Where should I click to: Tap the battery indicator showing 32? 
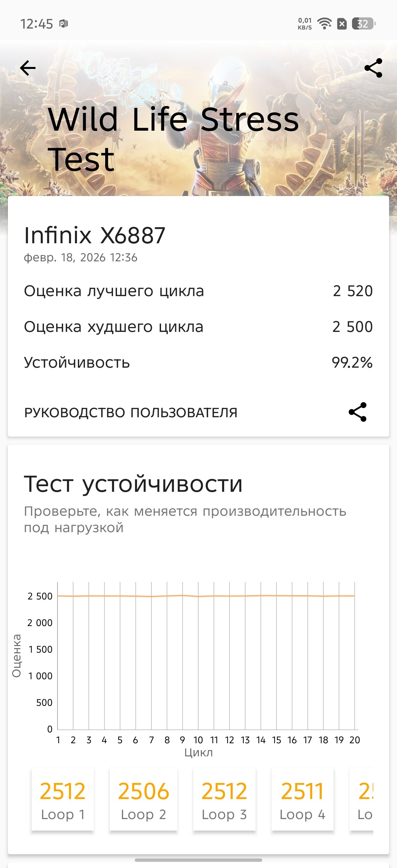click(363, 24)
